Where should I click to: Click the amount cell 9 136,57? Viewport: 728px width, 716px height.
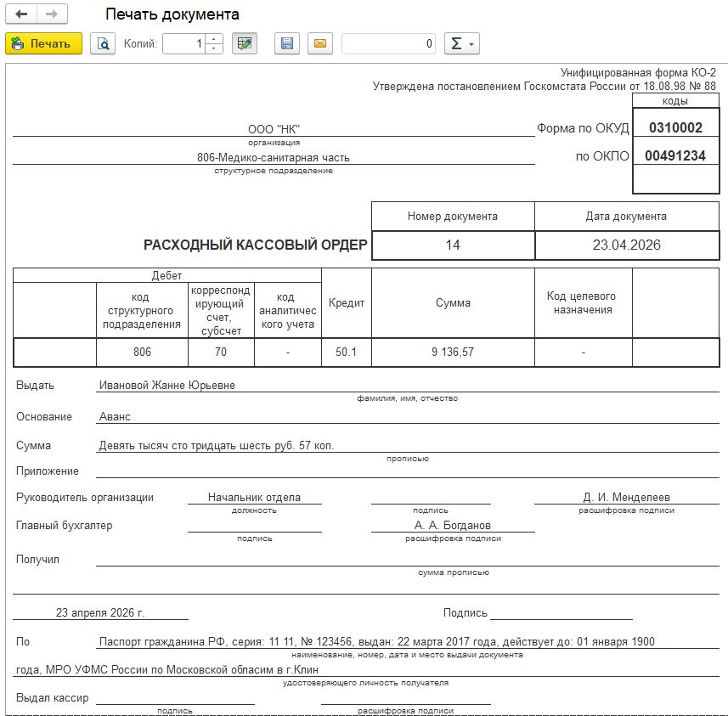coord(453,352)
